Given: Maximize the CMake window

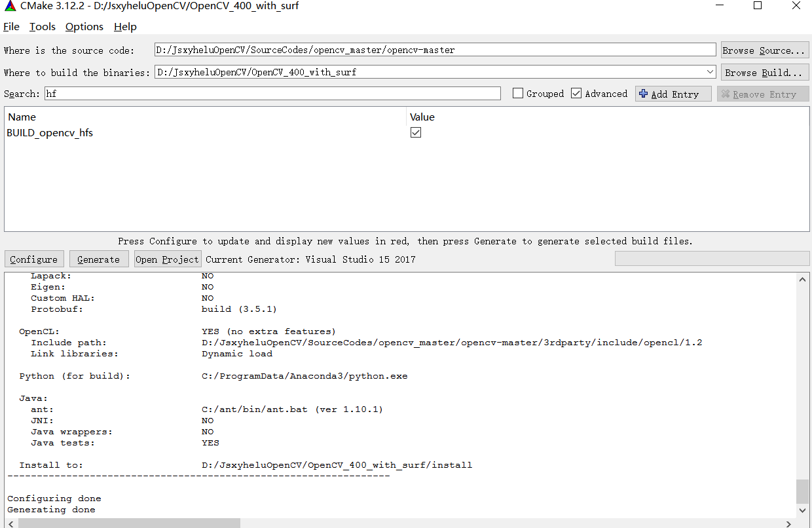Looking at the screenshot, I should point(758,6).
